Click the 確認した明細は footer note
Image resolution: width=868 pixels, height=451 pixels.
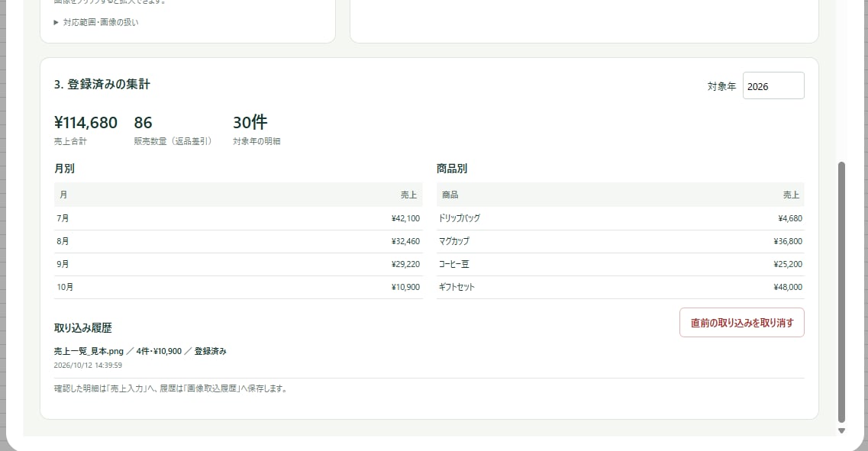click(x=170, y=389)
